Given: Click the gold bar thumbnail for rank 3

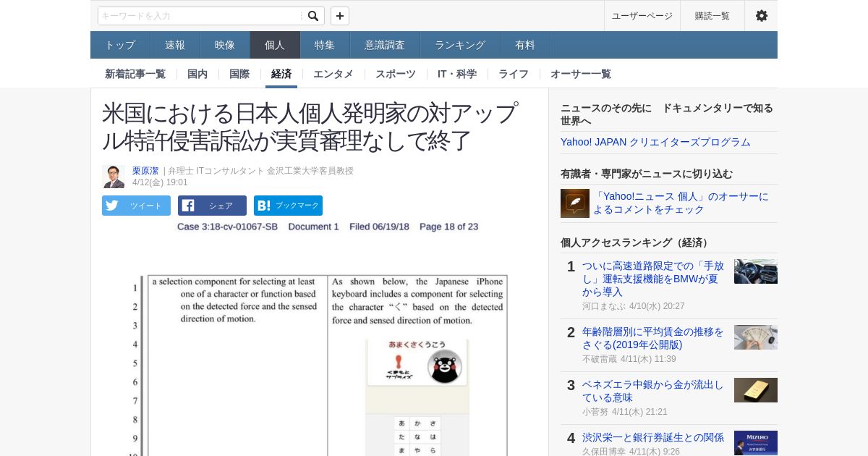Looking at the screenshot, I should (x=756, y=390).
